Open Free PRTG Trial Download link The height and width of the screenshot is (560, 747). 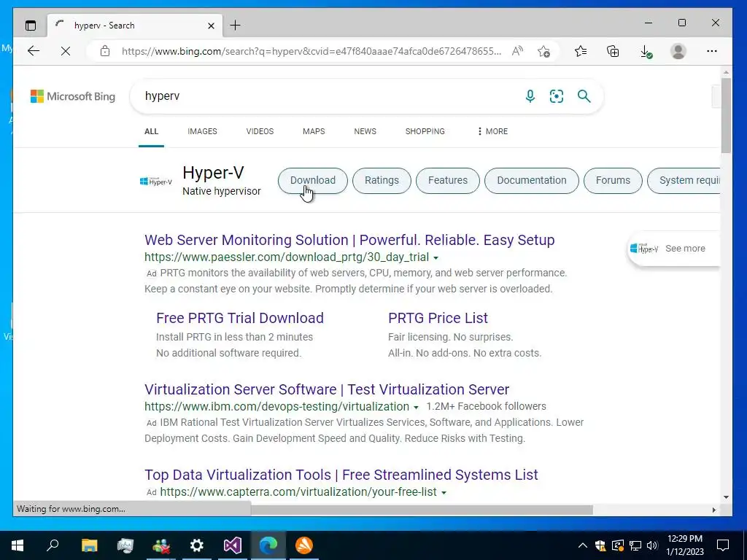[240, 318]
